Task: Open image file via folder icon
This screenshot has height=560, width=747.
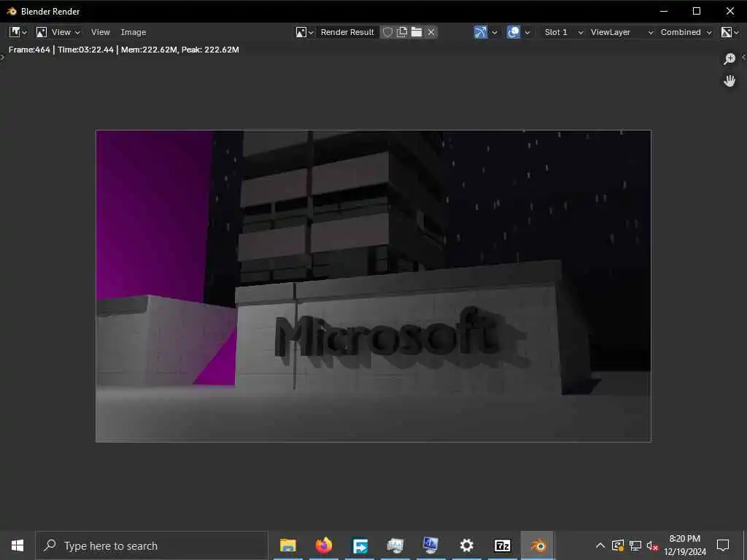Action: point(417,32)
